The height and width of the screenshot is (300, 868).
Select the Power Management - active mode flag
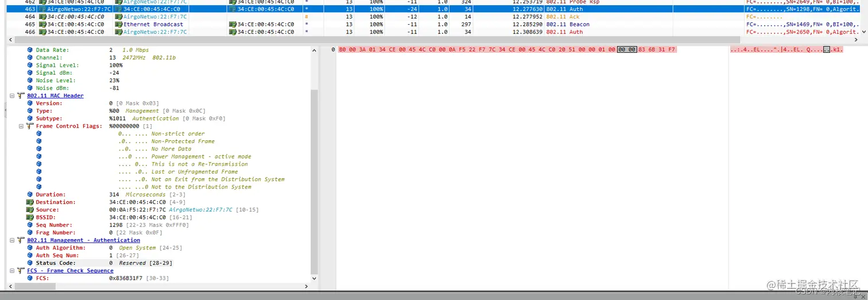(185, 156)
